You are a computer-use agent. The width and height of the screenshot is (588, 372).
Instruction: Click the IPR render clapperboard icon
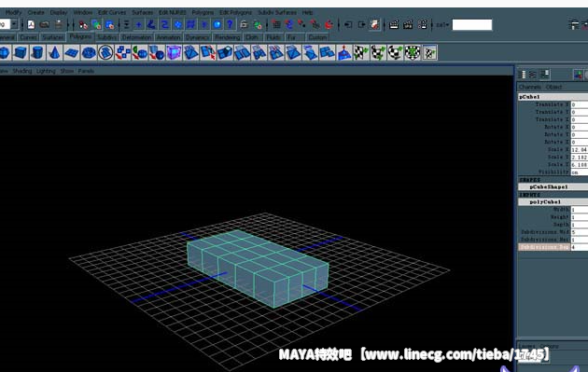408,25
